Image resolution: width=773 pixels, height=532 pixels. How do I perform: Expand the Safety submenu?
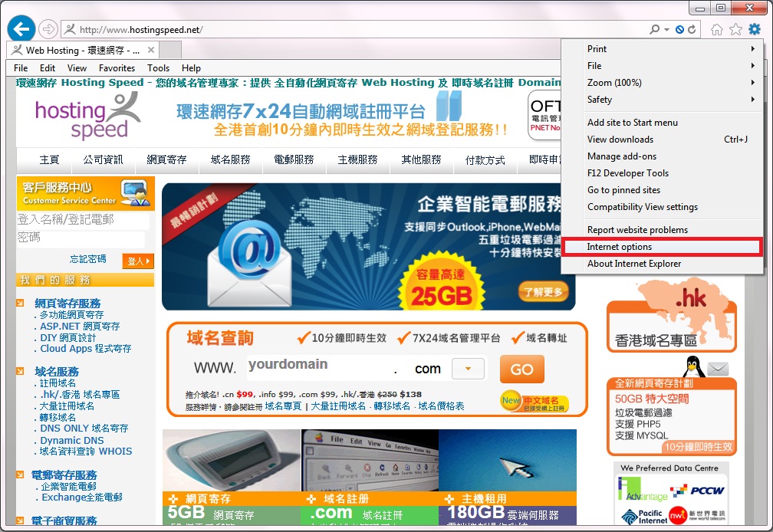663,99
